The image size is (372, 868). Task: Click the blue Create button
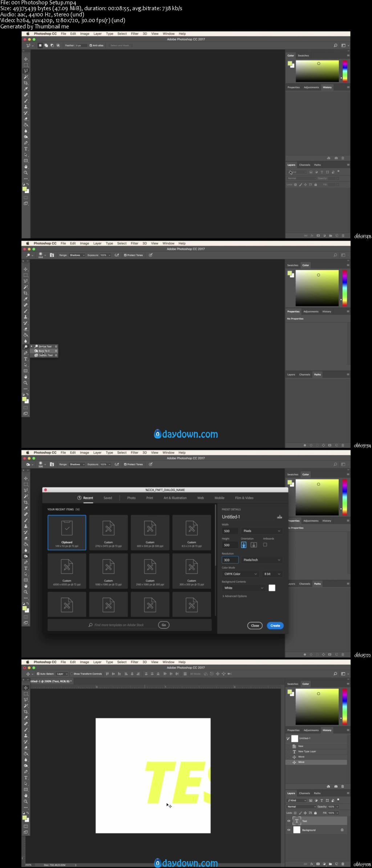pos(275,625)
